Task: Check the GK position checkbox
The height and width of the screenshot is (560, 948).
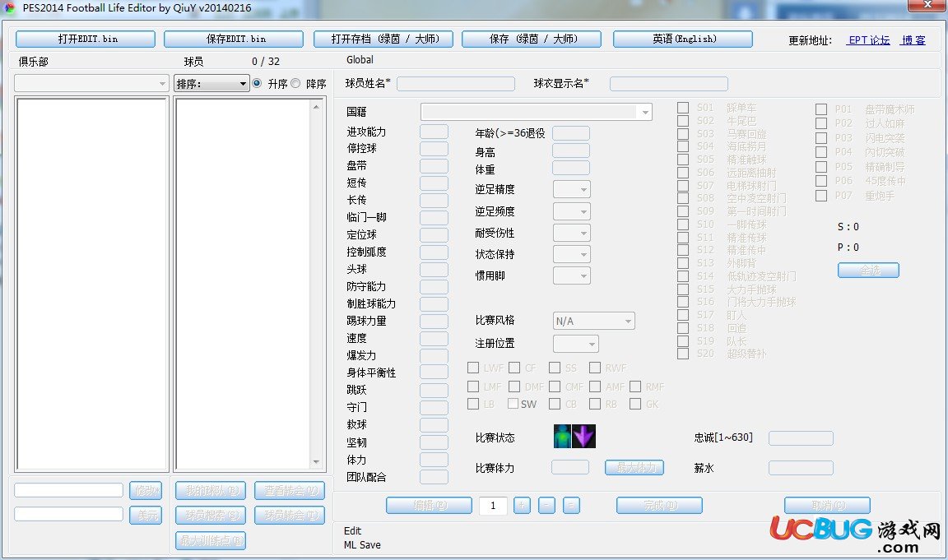Action: tap(635, 404)
